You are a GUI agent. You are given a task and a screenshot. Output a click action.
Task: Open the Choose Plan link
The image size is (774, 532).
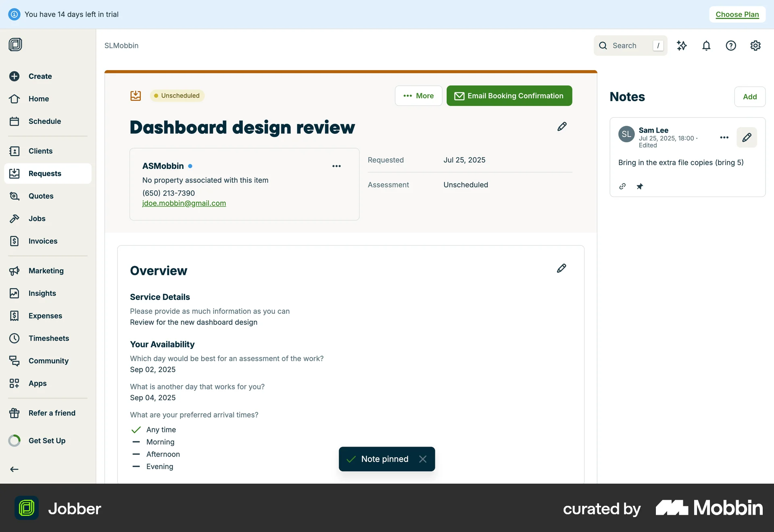point(737,14)
